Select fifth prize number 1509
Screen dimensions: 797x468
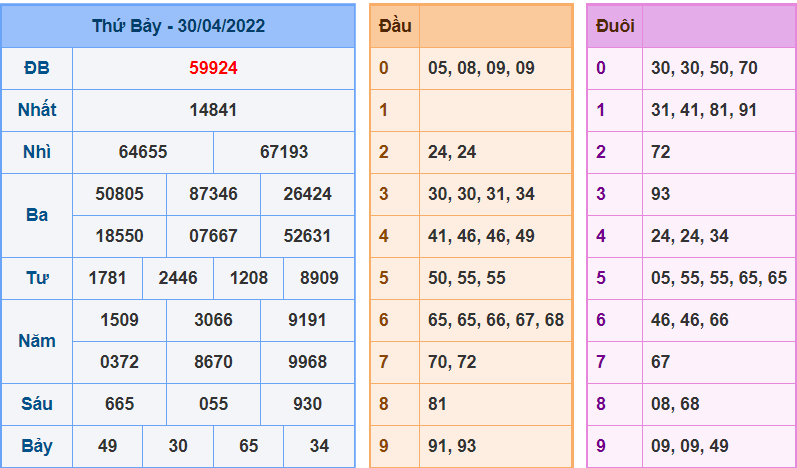[119, 320]
